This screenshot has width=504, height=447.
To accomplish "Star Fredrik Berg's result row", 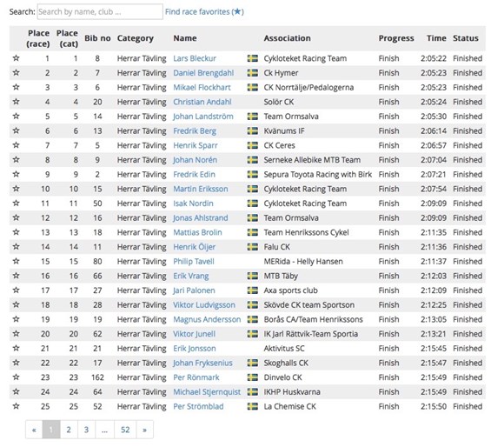I will tap(16, 130).
